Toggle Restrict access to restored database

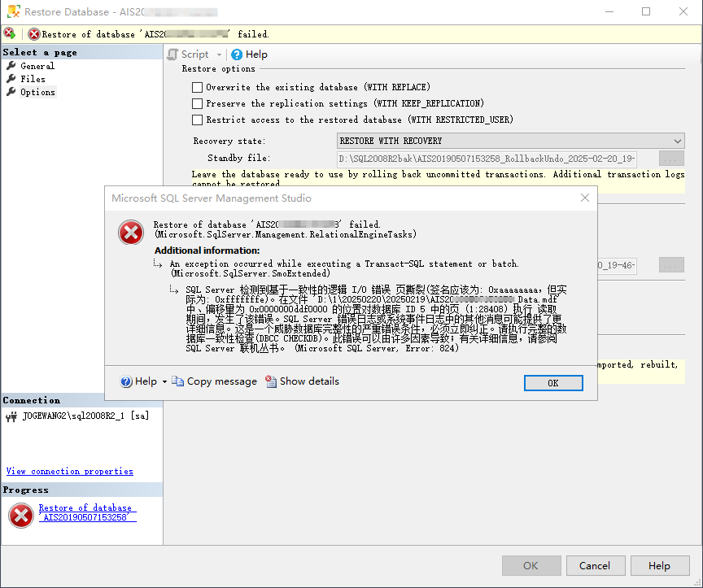coord(197,120)
